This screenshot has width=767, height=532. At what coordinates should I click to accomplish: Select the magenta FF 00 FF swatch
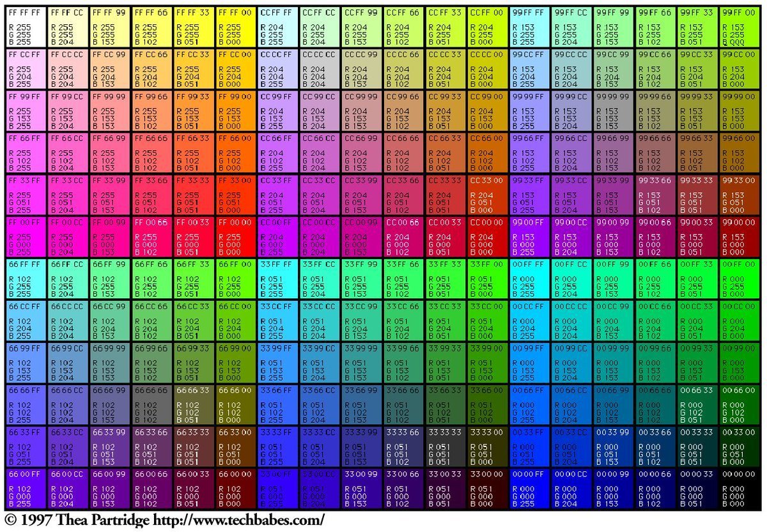click(26, 236)
